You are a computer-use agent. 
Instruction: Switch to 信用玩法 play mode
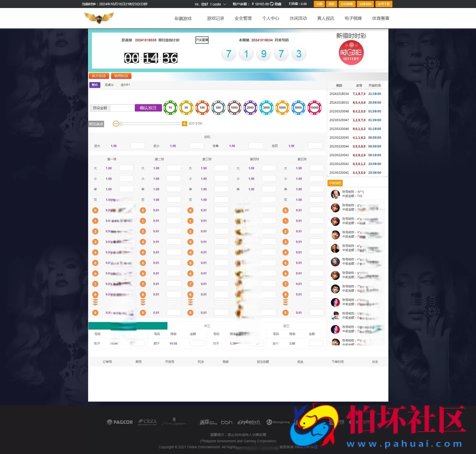(121, 76)
